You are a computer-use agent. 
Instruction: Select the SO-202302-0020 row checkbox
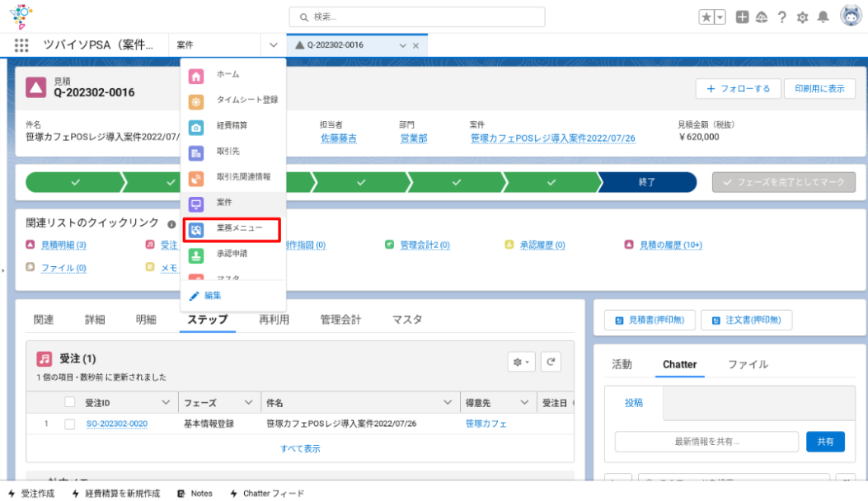[70, 424]
